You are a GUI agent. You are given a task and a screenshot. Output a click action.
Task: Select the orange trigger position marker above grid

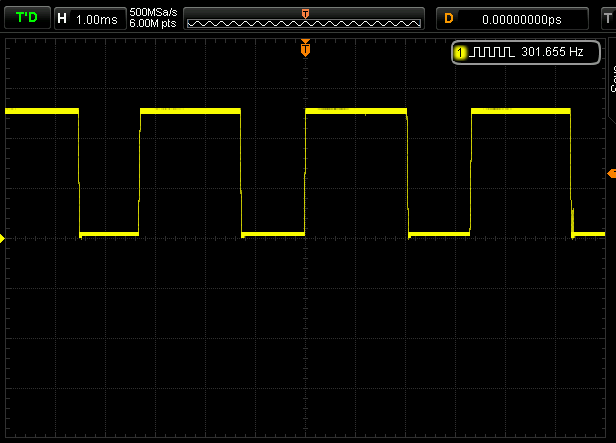click(x=305, y=46)
